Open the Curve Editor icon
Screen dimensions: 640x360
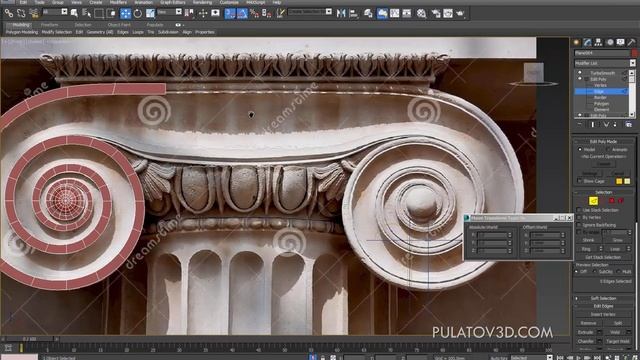coord(394,13)
